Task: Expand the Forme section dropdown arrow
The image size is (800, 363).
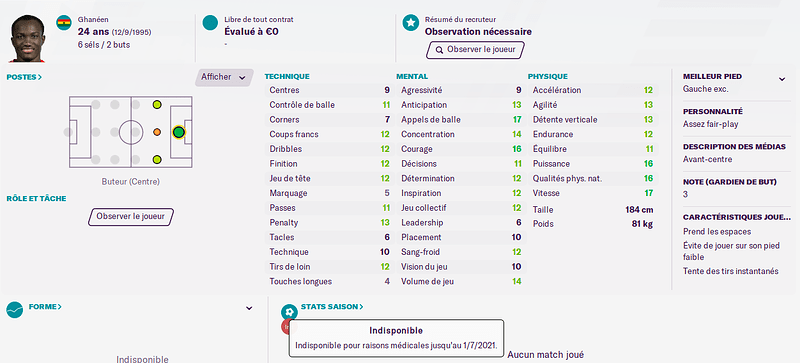Action: [x=249, y=308]
